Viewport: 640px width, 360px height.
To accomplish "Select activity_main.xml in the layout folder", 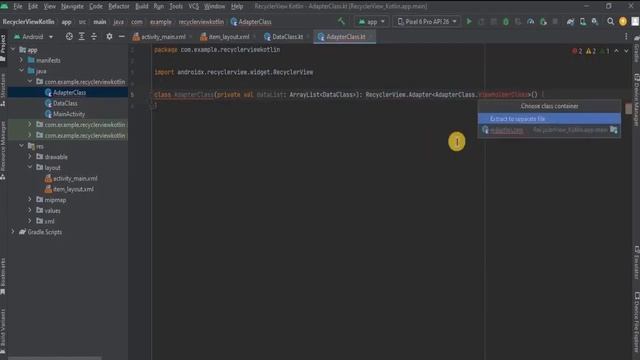I will click(75, 178).
